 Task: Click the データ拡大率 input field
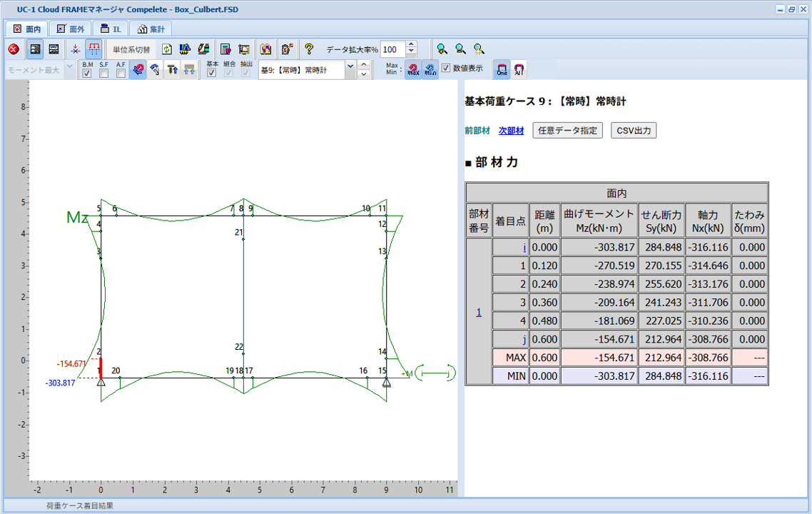[x=392, y=49]
